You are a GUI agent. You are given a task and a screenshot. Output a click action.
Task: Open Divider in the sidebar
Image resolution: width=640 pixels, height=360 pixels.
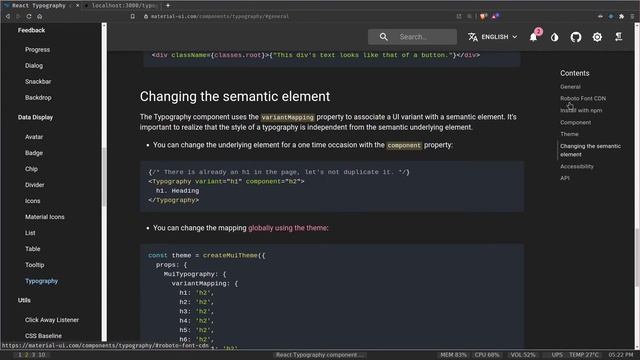click(x=35, y=184)
